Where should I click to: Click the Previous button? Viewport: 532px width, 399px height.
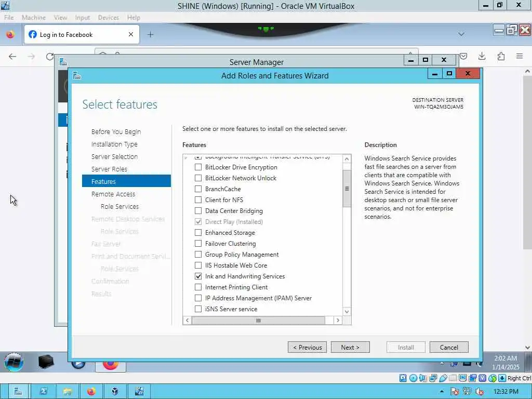[307, 347]
